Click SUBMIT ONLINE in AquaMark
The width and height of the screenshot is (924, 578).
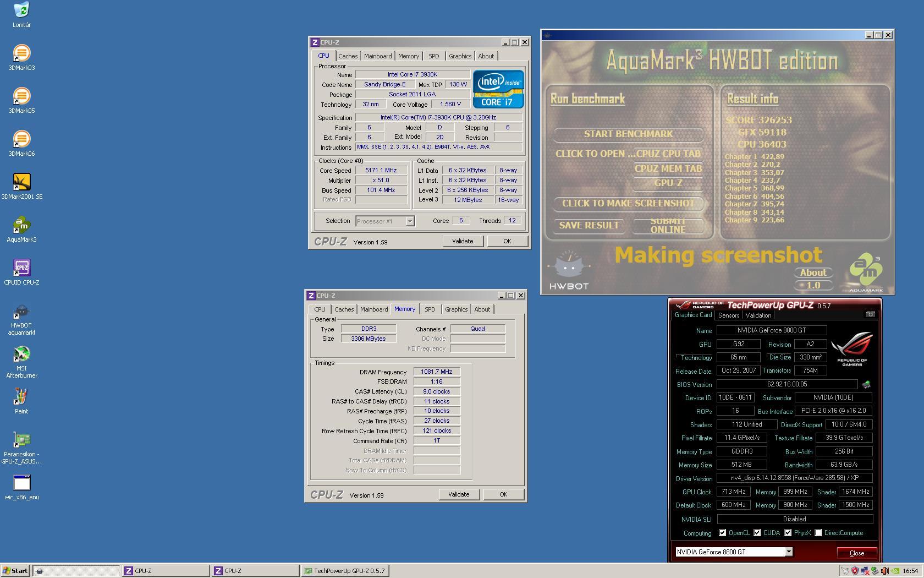click(x=668, y=225)
